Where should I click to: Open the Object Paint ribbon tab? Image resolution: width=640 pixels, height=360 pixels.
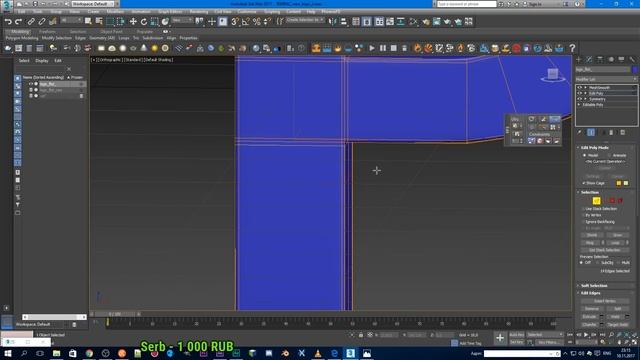pos(111,31)
